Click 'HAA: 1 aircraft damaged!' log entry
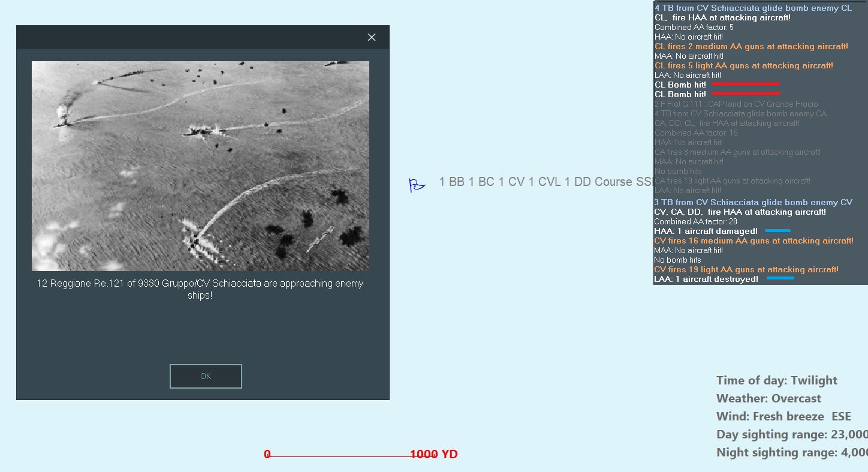 [706, 231]
